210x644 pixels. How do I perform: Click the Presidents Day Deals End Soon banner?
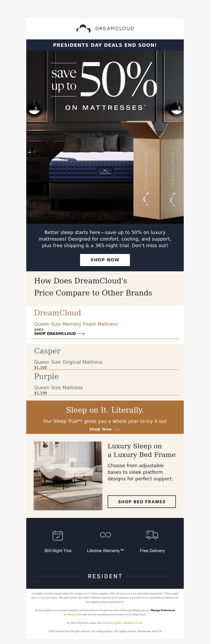pos(105,45)
